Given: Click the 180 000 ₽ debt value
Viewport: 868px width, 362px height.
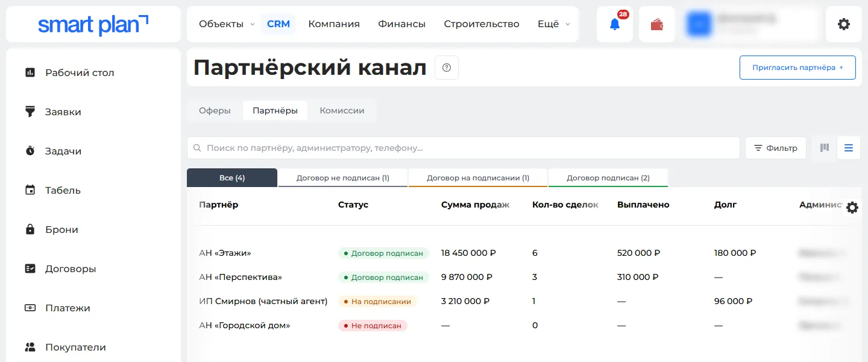Looking at the screenshot, I should [x=735, y=253].
